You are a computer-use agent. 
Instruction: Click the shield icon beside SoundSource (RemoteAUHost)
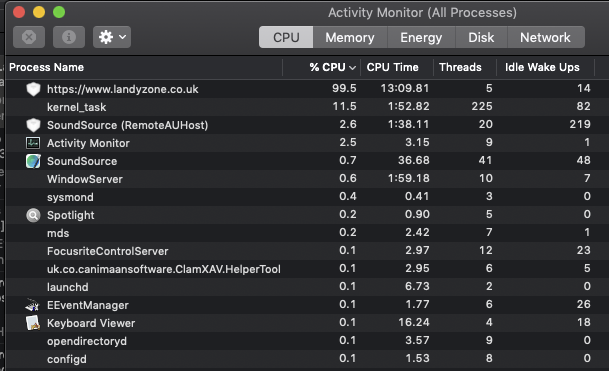click(x=33, y=125)
